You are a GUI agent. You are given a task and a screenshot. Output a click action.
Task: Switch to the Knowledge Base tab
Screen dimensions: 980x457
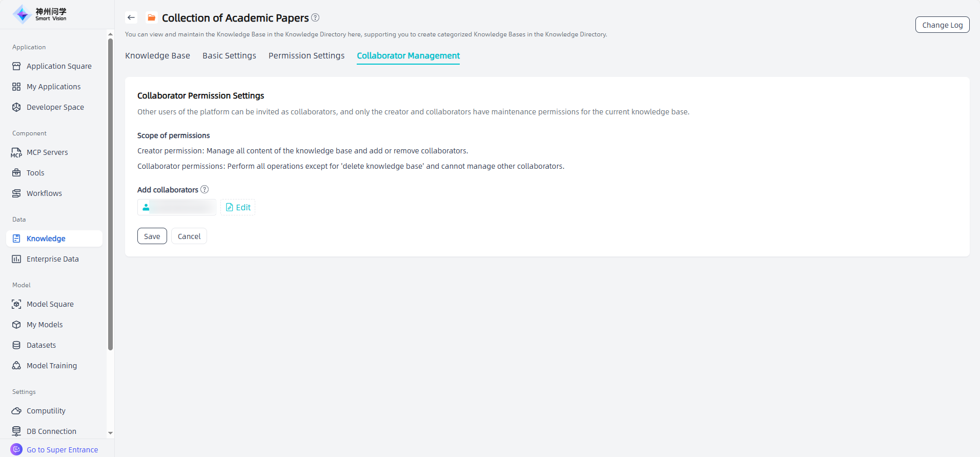pyautogui.click(x=157, y=55)
